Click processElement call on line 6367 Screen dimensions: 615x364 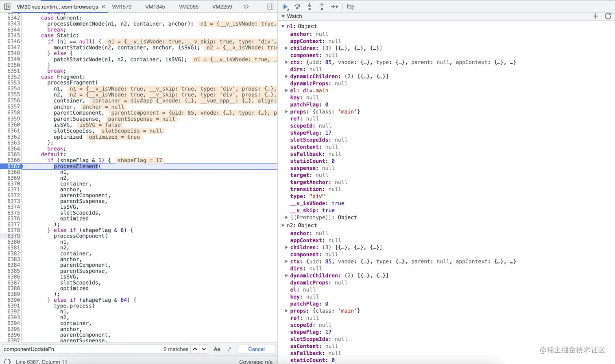(x=76, y=166)
